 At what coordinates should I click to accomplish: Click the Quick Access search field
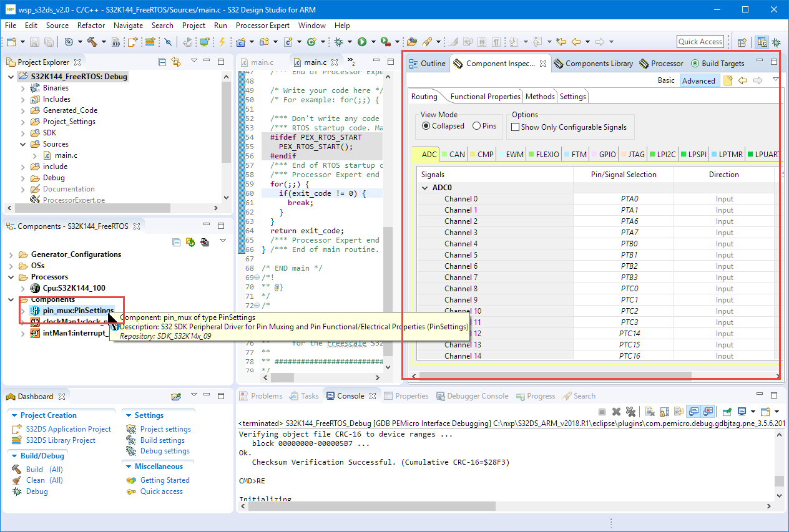700,42
